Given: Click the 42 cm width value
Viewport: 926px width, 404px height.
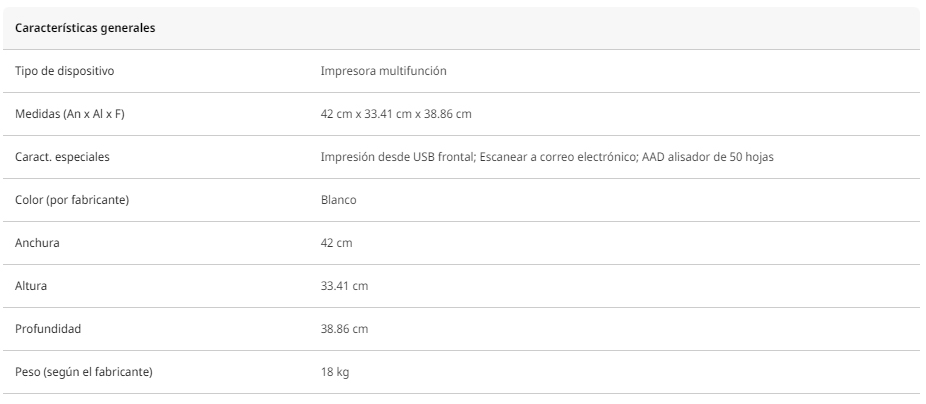Looking at the screenshot, I should 336,243.
